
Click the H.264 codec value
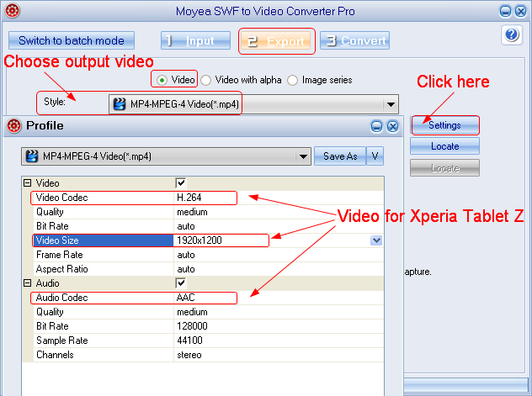[x=189, y=198]
